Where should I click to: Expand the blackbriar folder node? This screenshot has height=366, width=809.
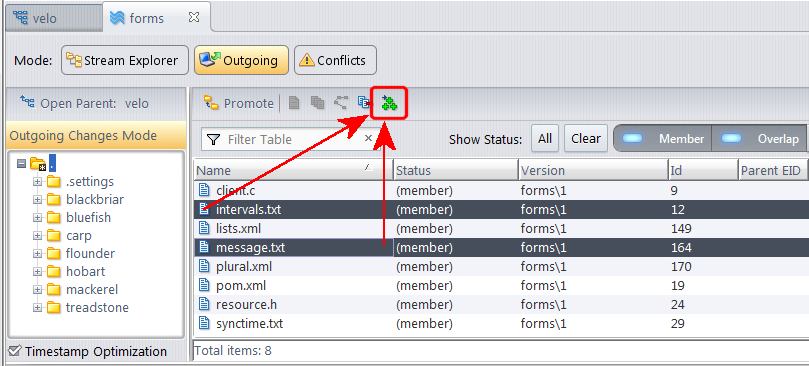coord(38,200)
